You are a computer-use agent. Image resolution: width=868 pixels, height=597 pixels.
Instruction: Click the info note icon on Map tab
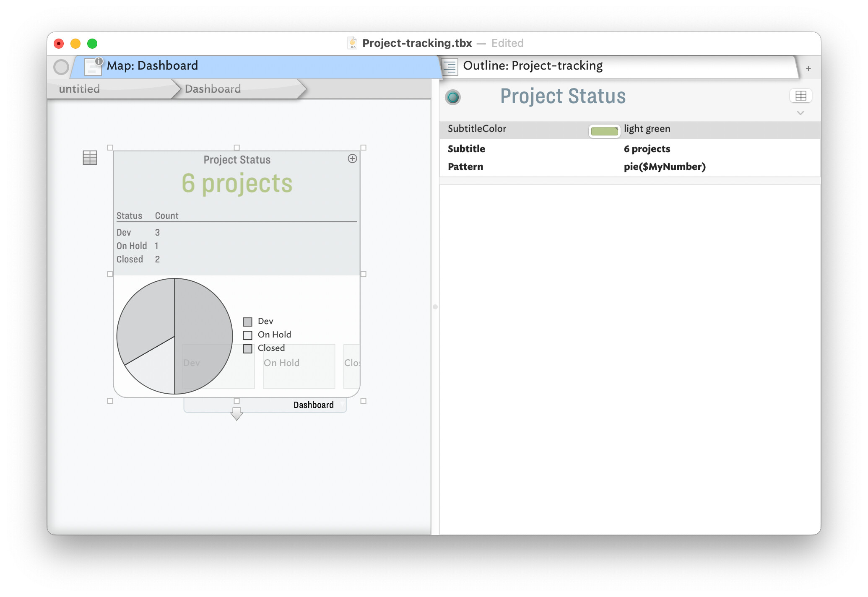[x=93, y=66]
